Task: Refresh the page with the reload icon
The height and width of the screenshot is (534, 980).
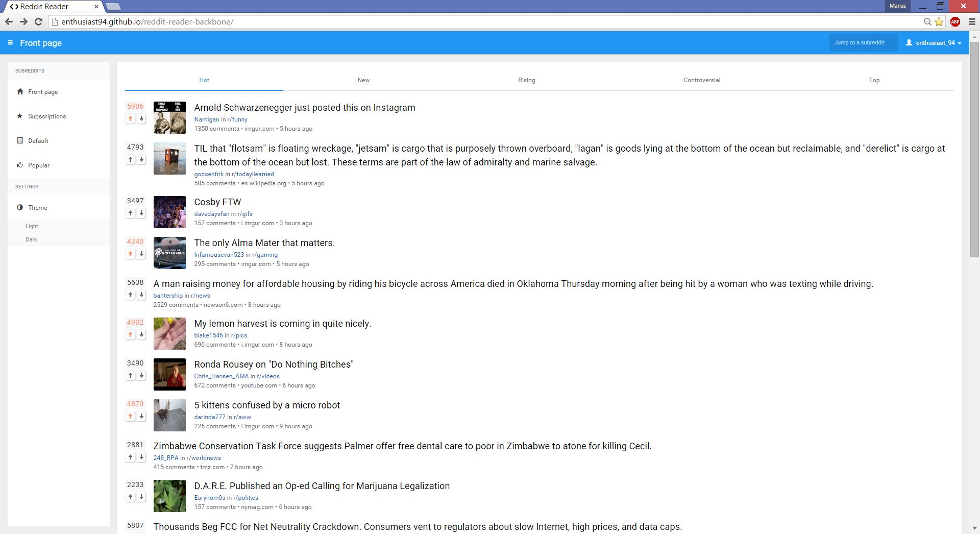Action: (x=39, y=22)
